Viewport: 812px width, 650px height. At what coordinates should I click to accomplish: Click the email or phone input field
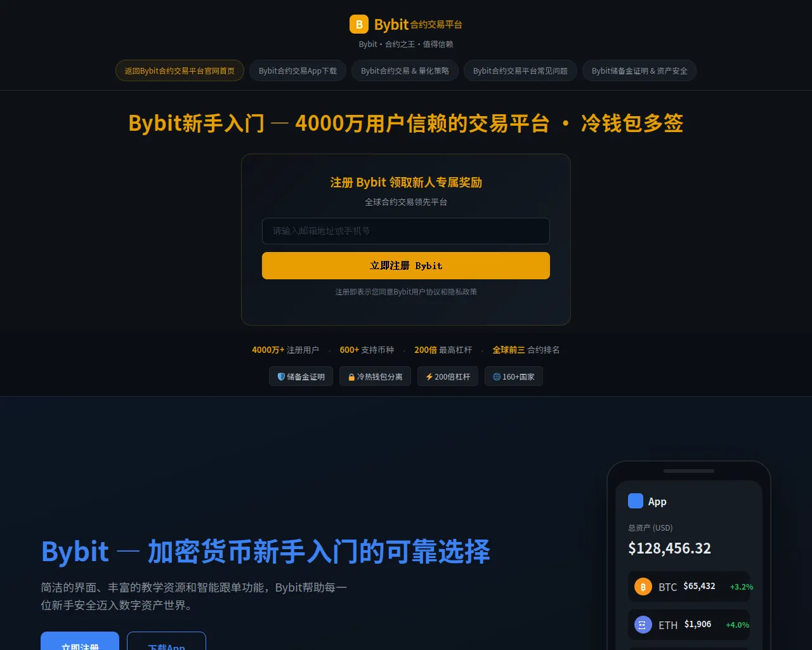[406, 231]
